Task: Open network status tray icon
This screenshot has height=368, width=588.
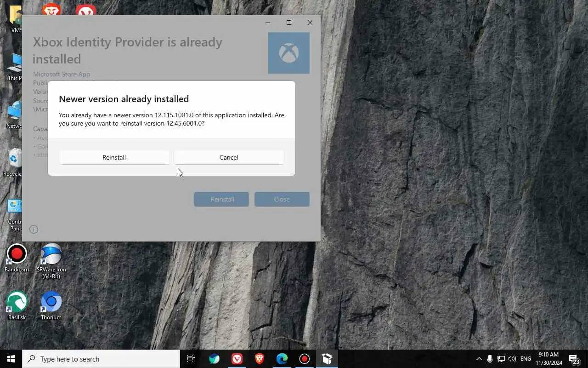Action: tap(501, 359)
